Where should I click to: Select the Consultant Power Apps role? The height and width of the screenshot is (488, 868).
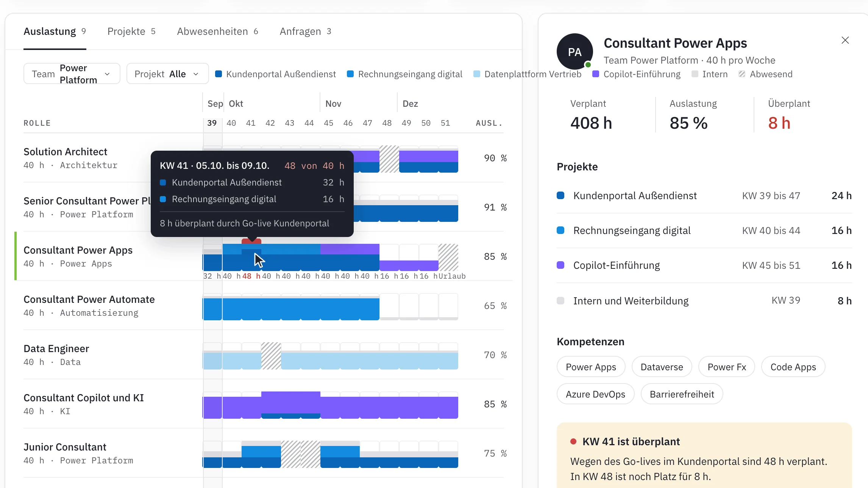[78, 256]
